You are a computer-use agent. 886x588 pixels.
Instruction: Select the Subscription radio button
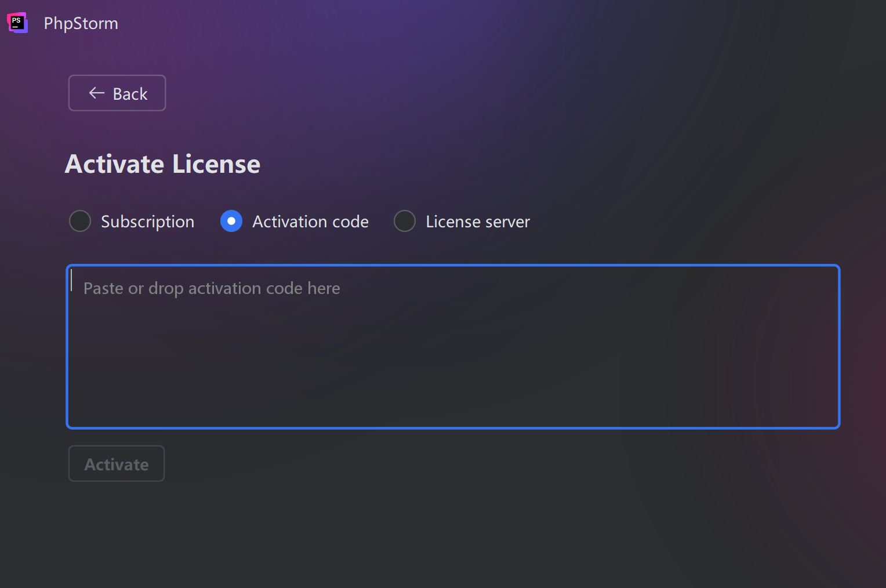tap(80, 221)
